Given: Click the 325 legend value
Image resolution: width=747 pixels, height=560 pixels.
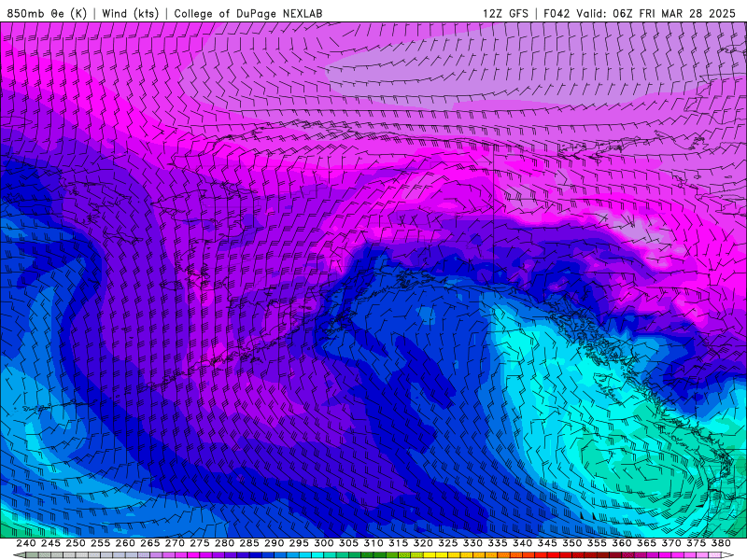Looking at the screenshot, I should point(448,543).
